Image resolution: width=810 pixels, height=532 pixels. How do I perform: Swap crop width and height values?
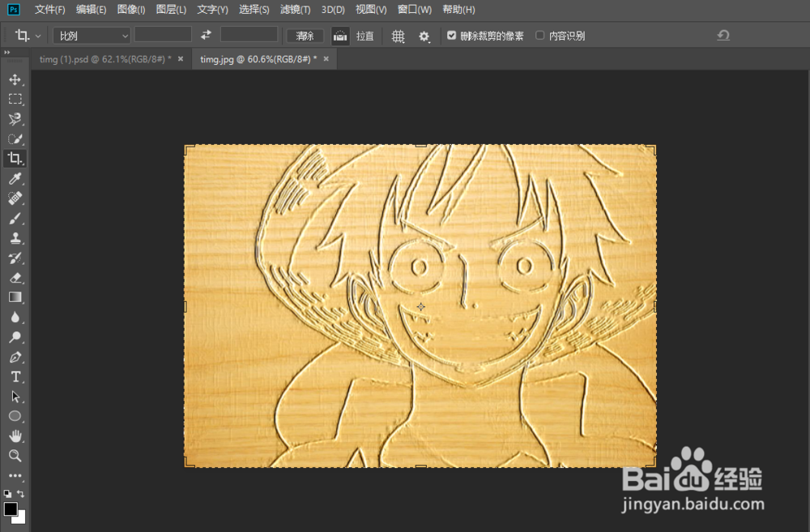206,35
